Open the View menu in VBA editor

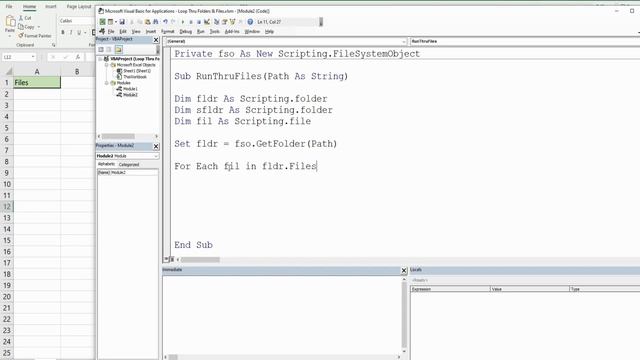tap(136, 31)
